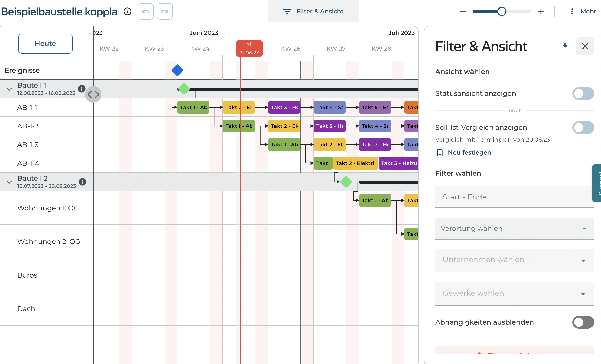
Task: Open the Gewerke wählen dropdown
Action: coord(514,294)
